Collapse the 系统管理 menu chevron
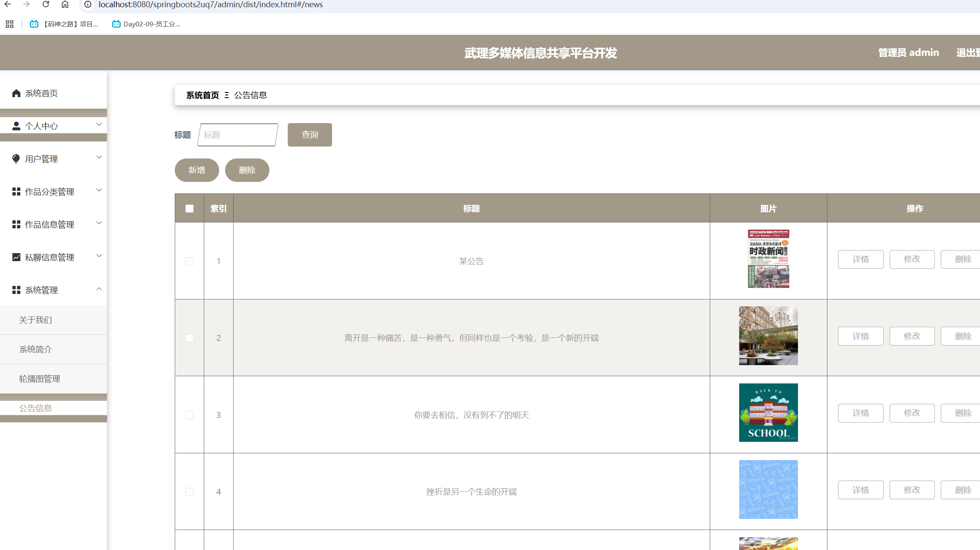This screenshot has height=550, width=980. 99,289
